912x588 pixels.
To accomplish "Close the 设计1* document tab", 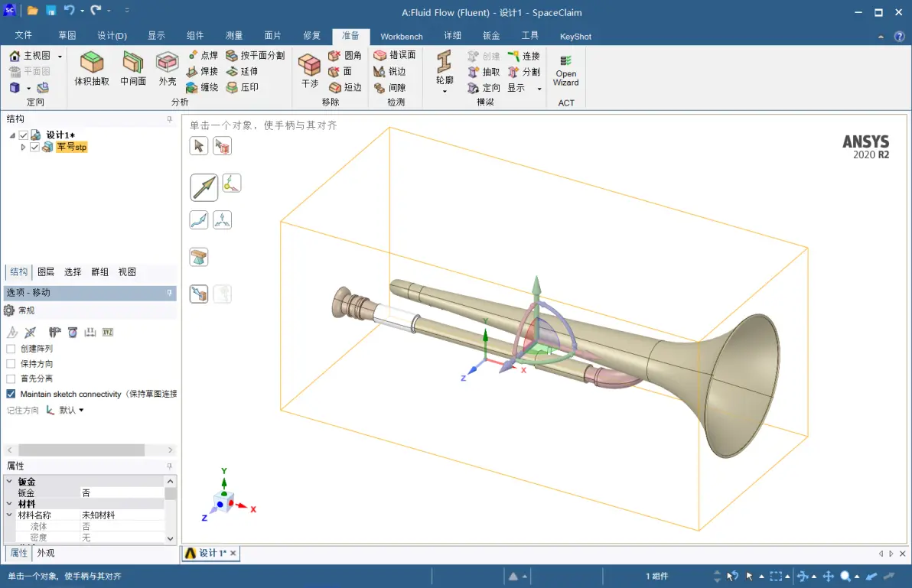I will 233,553.
